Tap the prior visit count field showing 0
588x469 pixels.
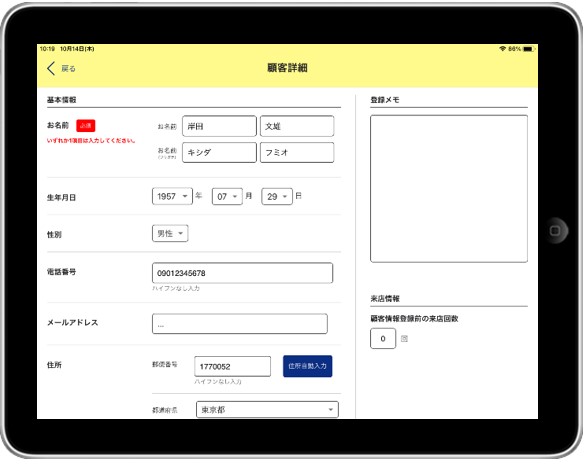pos(383,339)
